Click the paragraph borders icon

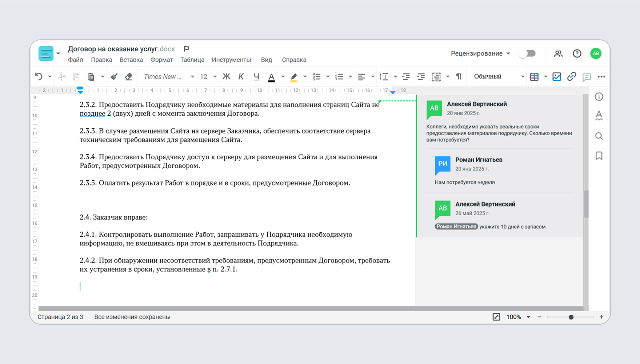click(x=436, y=76)
